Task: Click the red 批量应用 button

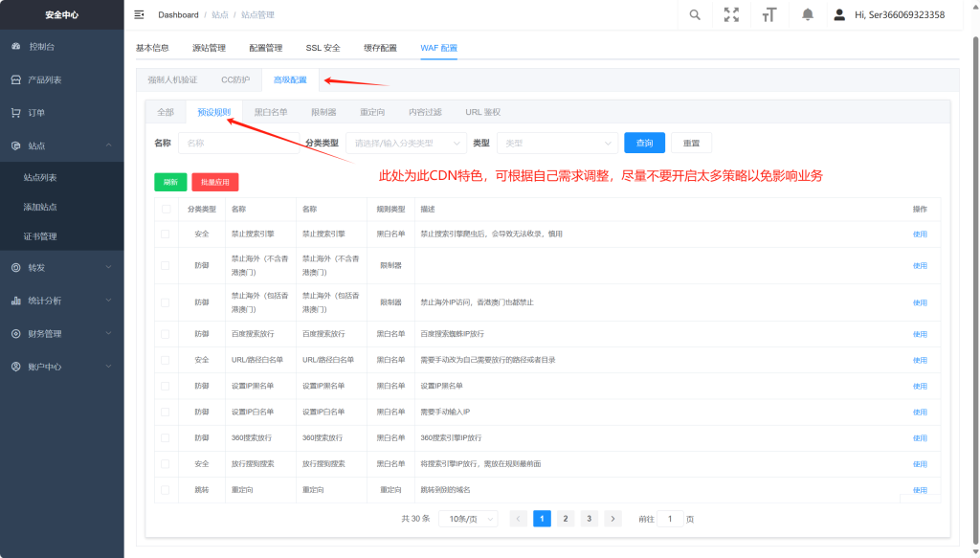Action: (x=214, y=182)
